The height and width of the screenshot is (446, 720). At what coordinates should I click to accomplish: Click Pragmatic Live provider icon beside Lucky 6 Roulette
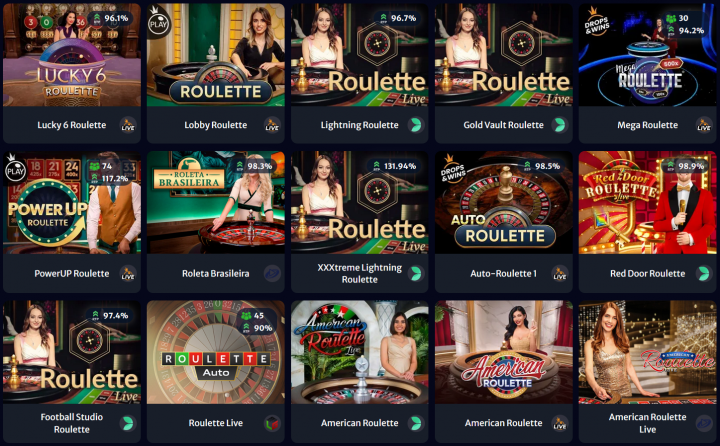pyautogui.click(x=128, y=125)
